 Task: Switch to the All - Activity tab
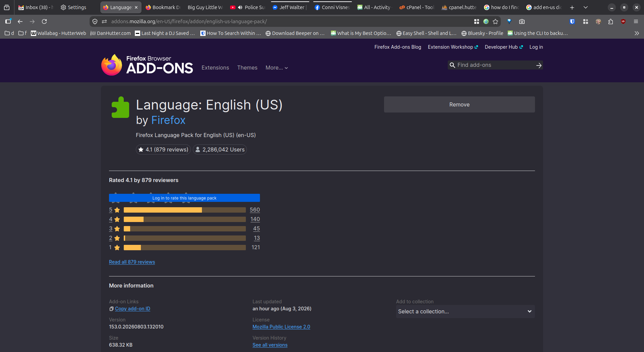tap(375, 7)
